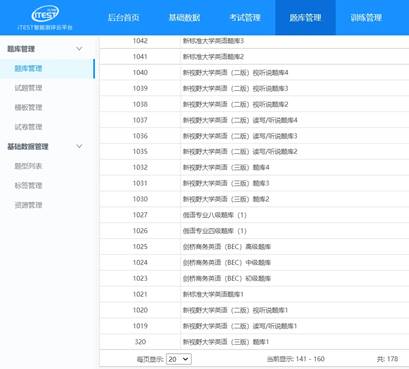Open the 每页显示 page size dropdown
The image size is (409, 369).
point(179,359)
